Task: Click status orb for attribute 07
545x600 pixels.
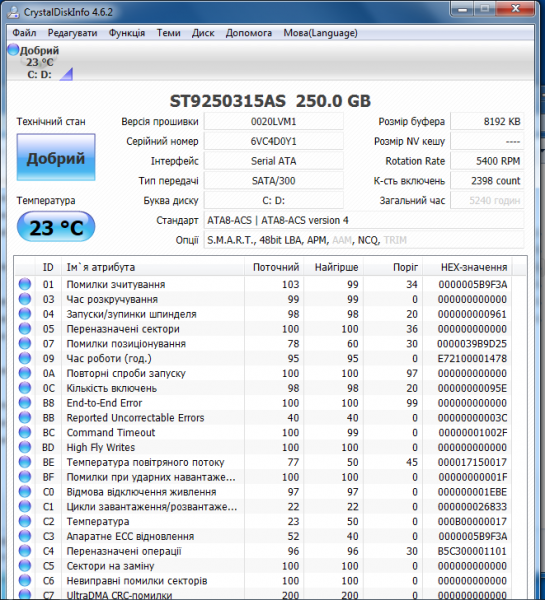Action: point(25,343)
